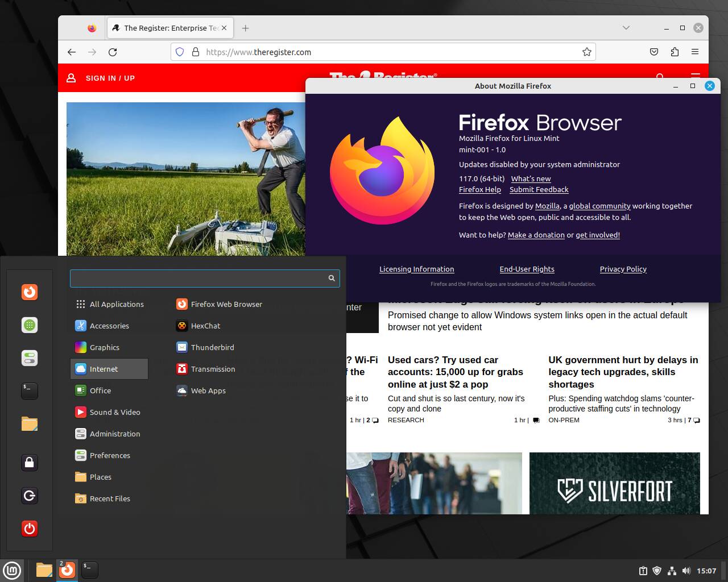The width and height of the screenshot is (728, 582).
Task: Click the search magnifier in menu search box
Action: (x=332, y=278)
